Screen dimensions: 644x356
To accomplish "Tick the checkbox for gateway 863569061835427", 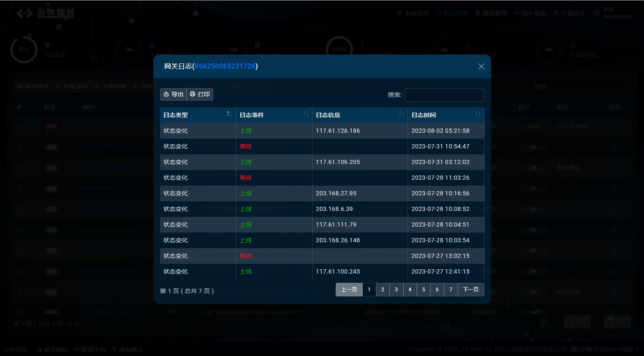I will point(20,271).
